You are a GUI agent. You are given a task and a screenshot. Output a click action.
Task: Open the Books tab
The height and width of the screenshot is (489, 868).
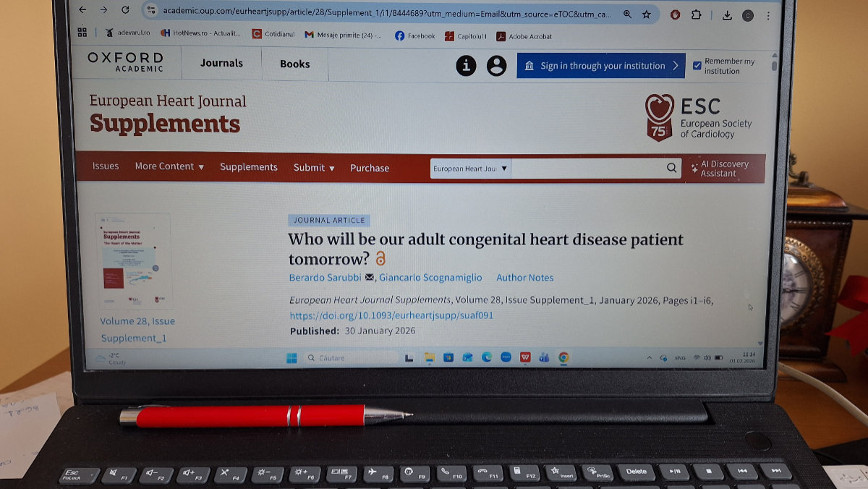tap(294, 64)
